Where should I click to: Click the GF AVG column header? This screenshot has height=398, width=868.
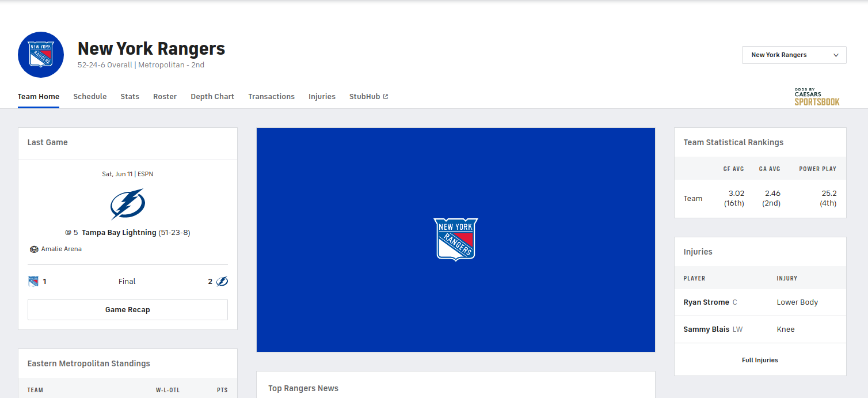click(x=734, y=169)
